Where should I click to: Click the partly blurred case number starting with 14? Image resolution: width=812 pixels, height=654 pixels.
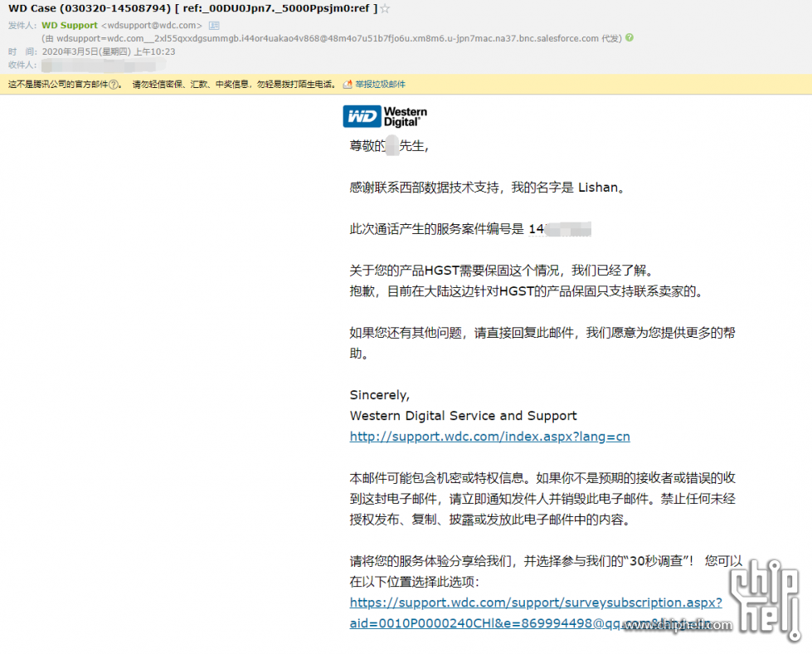coord(560,229)
